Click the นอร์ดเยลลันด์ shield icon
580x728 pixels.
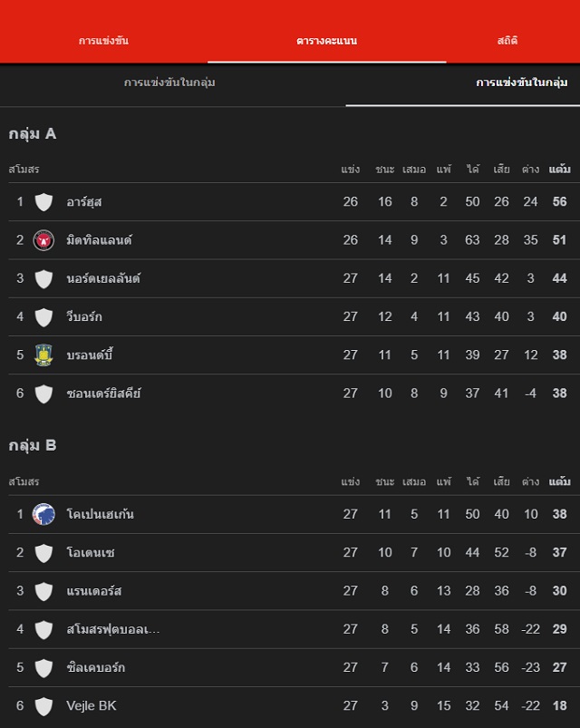tap(43, 278)
